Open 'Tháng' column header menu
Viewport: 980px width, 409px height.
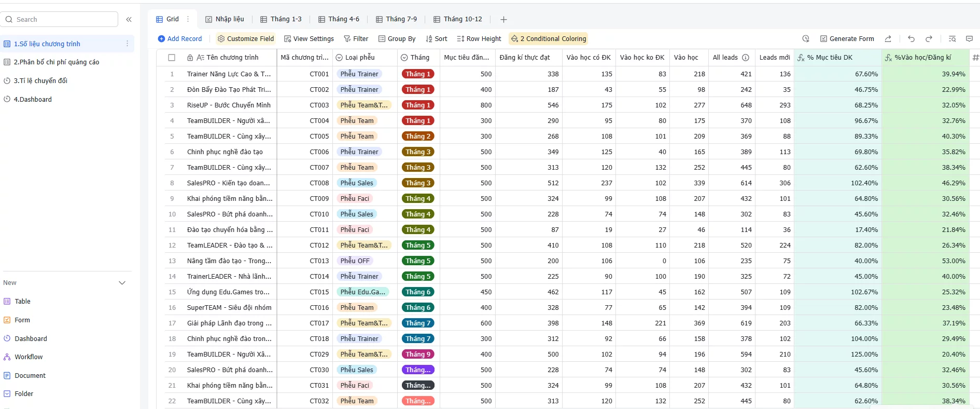click(x=419, y=58)
